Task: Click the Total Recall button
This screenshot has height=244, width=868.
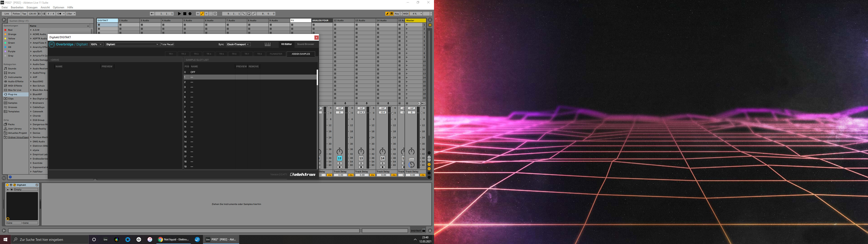Action: point(167,45)
